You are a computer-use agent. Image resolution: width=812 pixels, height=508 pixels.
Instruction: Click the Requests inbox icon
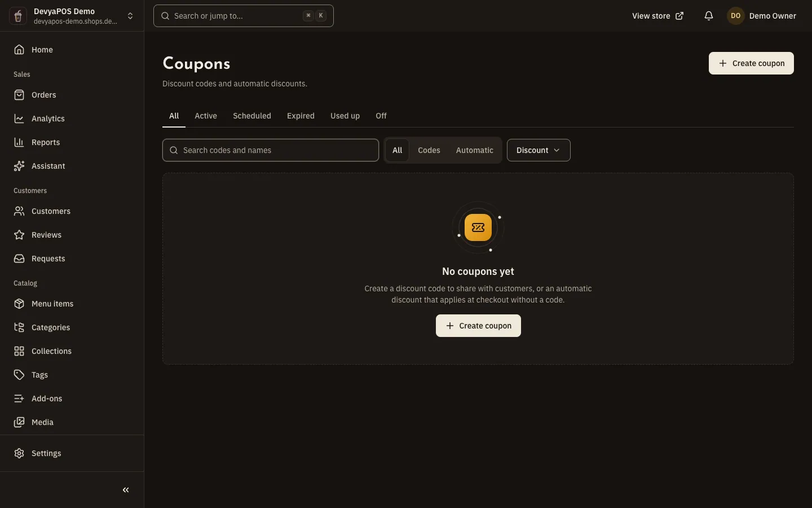pos(19,259)
